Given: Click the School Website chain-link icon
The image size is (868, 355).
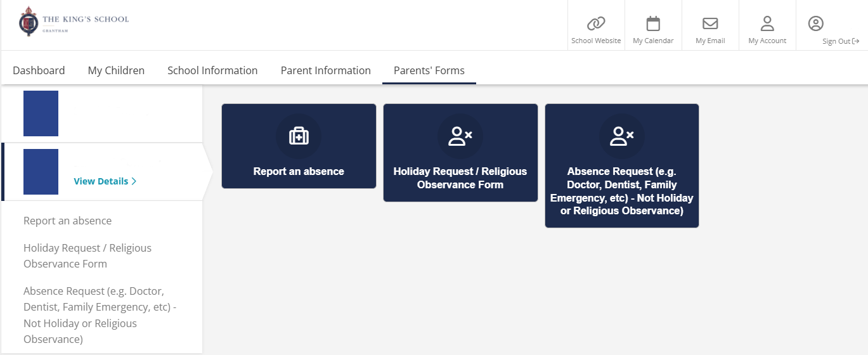Looking at the screenshot, I should point(596,24).
